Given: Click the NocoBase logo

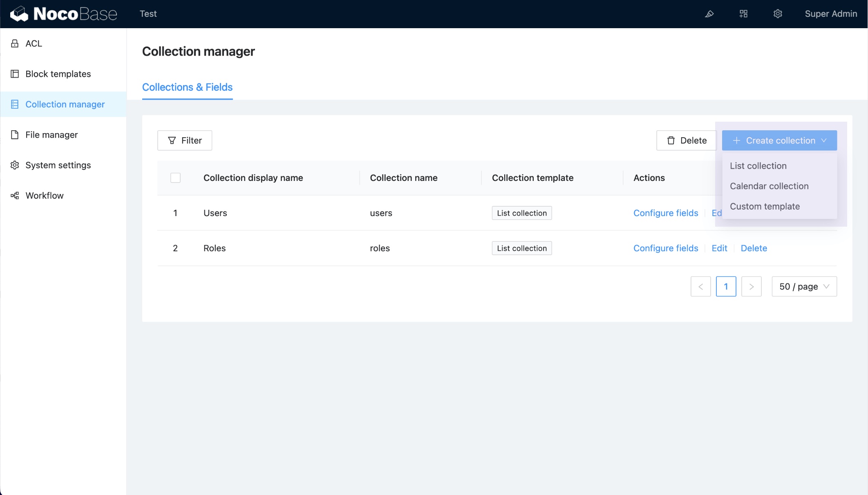Looking at the screenshot, I should [x=64, y=14].
